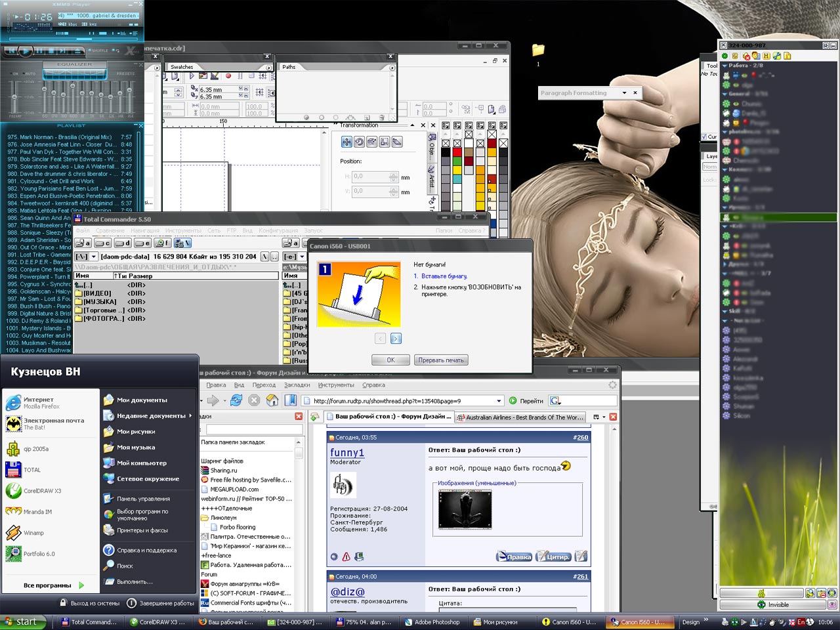This screenshot has width=840, height=630.
Task: Click the eject button in XMMS player
Action: (77, 51)
